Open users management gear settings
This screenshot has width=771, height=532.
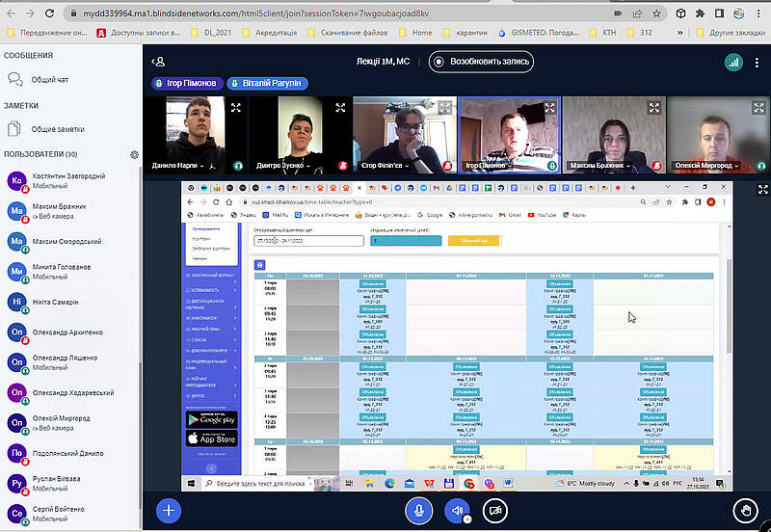pos(135,154)
